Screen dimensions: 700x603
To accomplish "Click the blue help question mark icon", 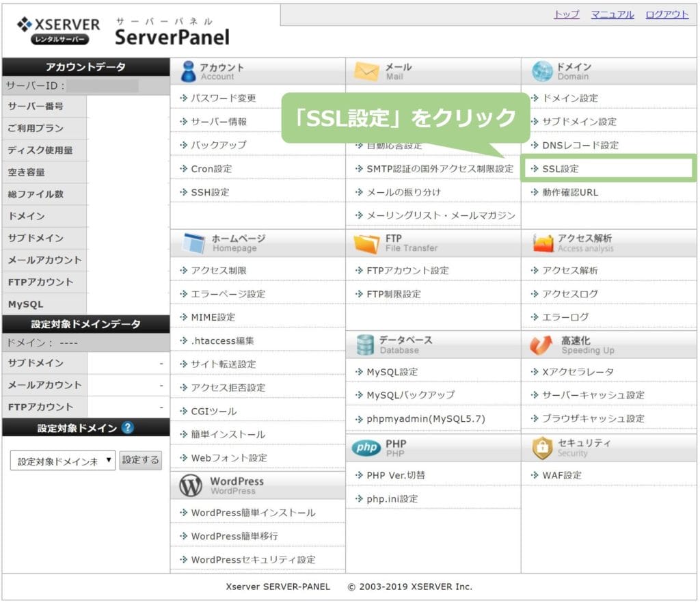I will pos(127,428).
